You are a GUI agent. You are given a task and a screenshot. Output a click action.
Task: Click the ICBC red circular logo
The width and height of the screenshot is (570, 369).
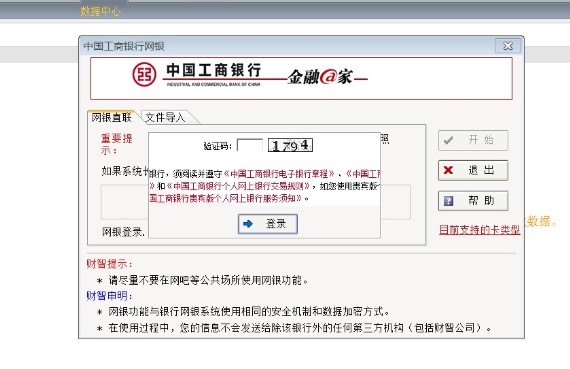coord(144,74)
